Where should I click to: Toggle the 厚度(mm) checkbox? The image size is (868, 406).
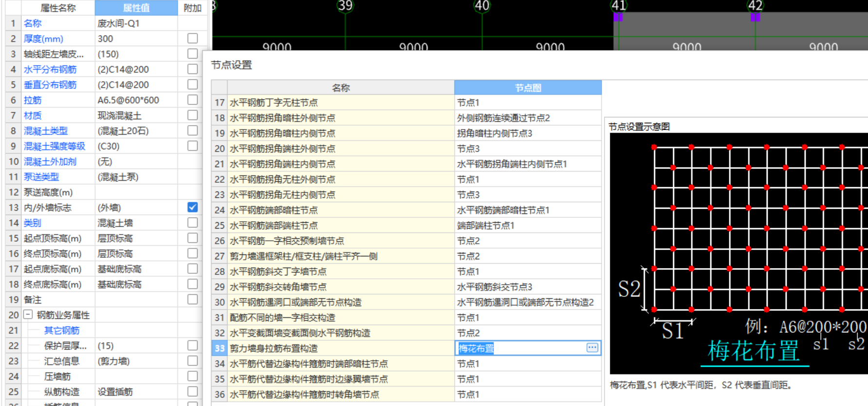coord(192,38)
